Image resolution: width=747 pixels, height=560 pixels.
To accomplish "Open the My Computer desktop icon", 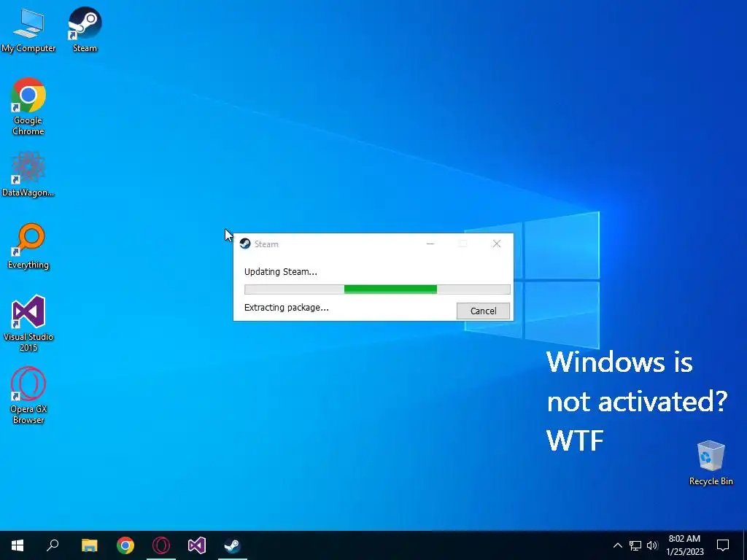I will (28, 29).
